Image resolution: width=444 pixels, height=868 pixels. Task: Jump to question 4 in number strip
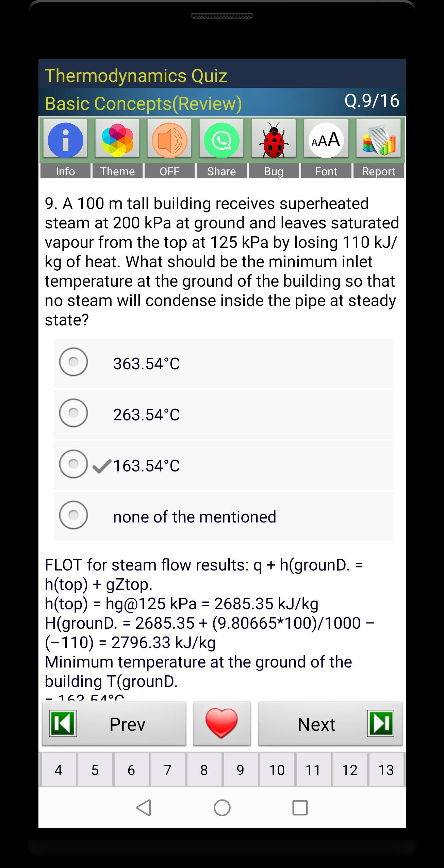59,770
